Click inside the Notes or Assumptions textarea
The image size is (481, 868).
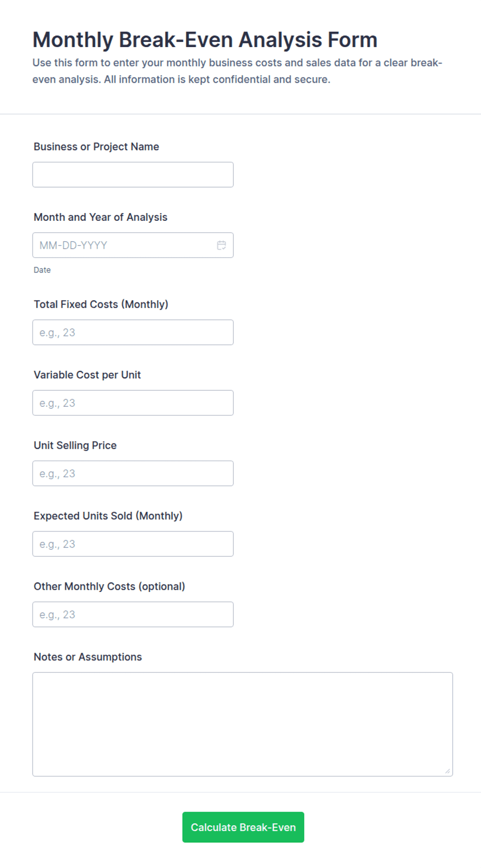(x=243, y=724)
